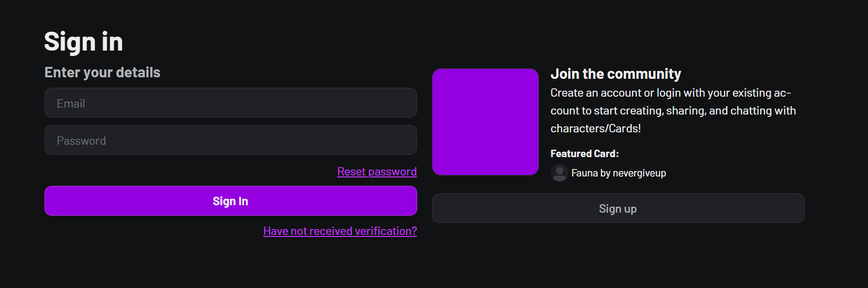Follow the Have not received verification link

pyautogui.click(x=340, y=231)
